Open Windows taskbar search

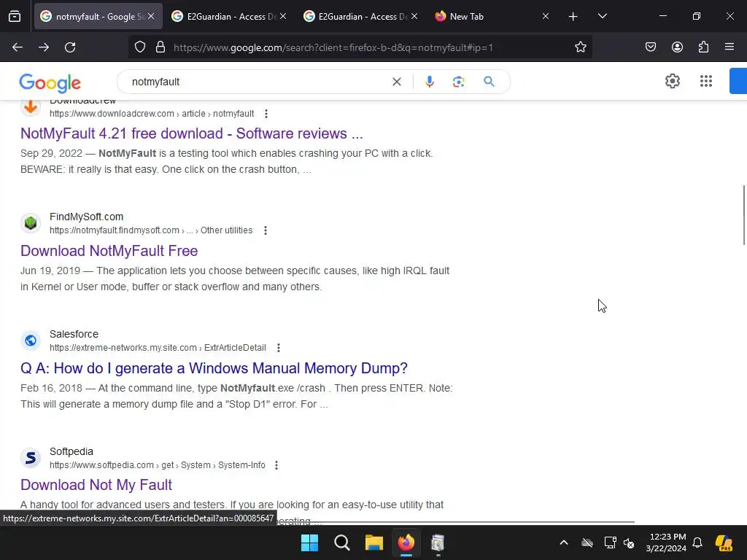pyautogui.click(x=342, y=542)
